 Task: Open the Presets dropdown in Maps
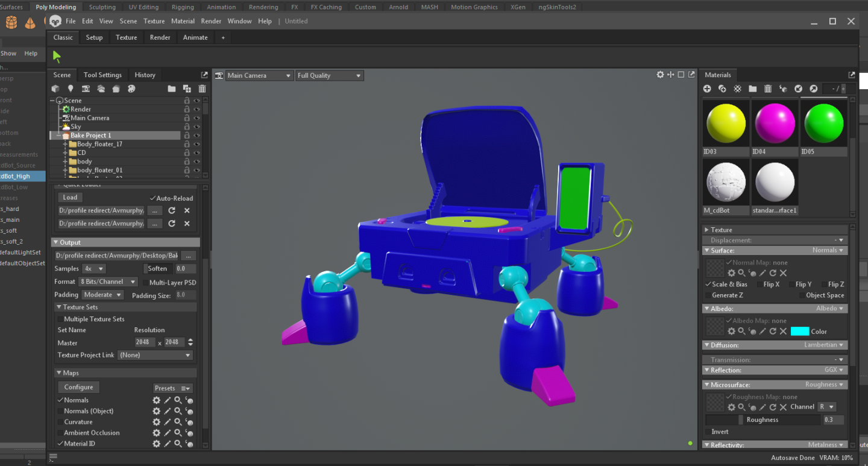pyautogui.click(x=173, y=388)
